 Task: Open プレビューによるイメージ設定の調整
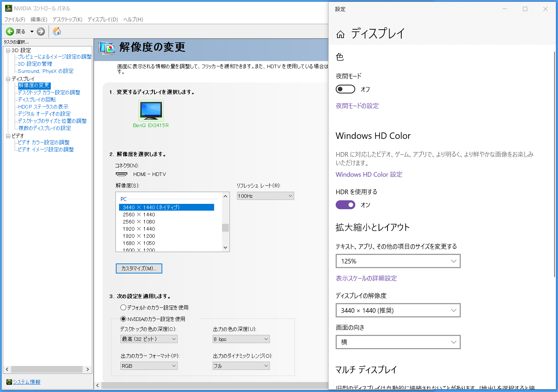click(55, 57)
